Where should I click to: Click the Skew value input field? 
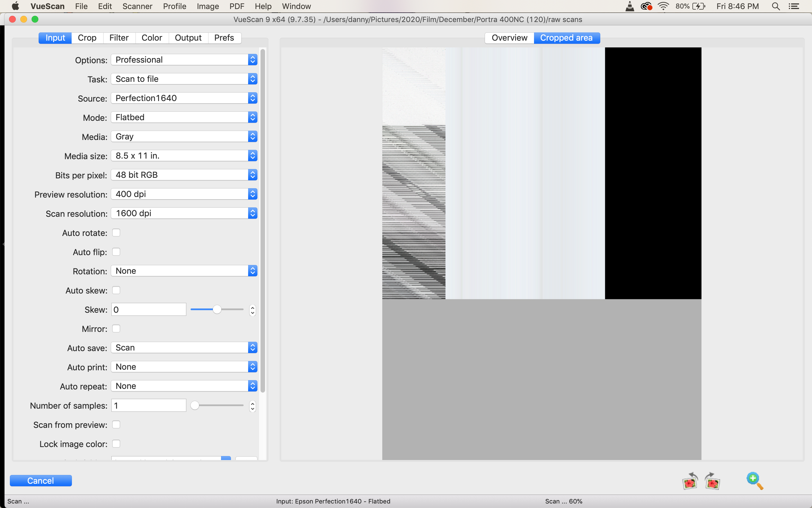point(149,309)
